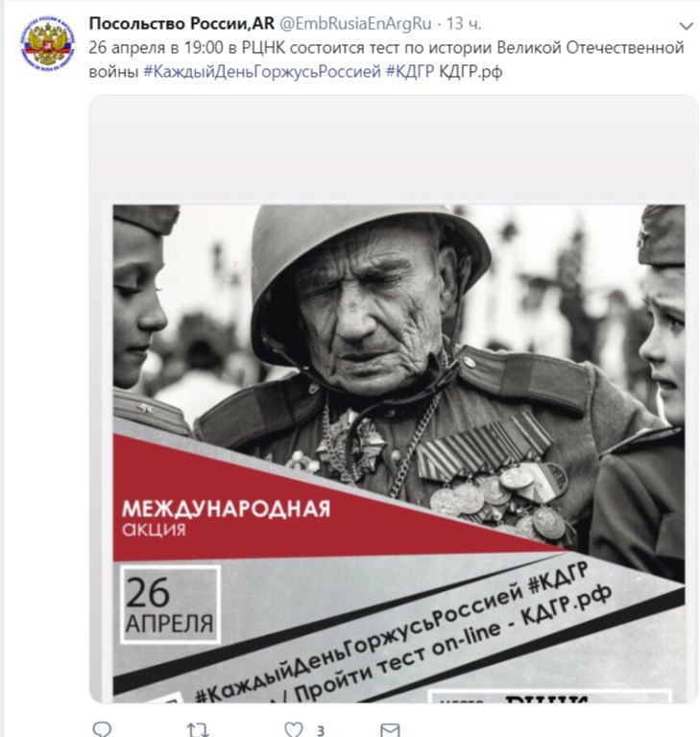This screenshot has width=700, height=737.
Task: Open the photo by clicking the veteran's face
Action: tap(365, 310)
